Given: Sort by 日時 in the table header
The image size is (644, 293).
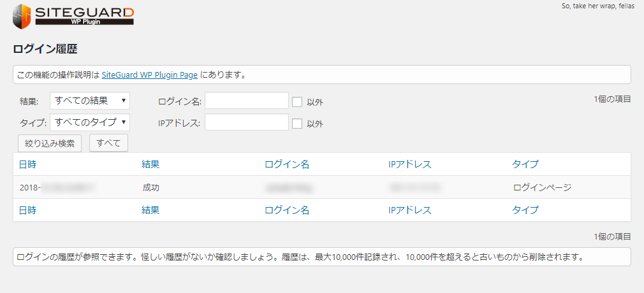Looking at the screenshot, I should click(27, 164).
